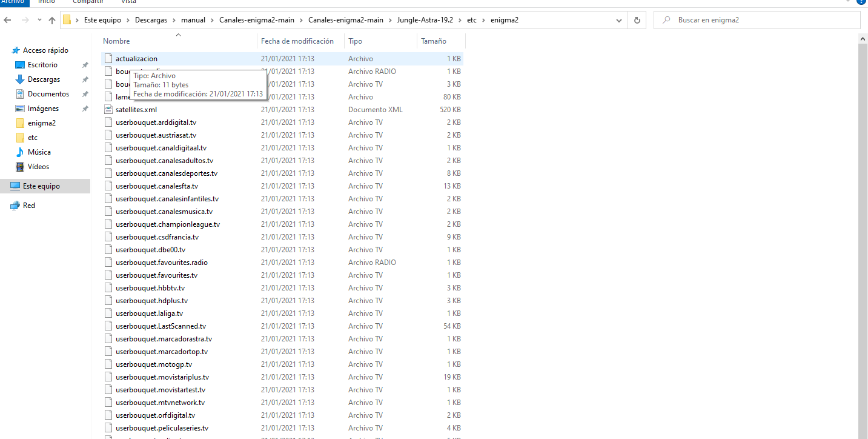Select the satellites.xml file

136,110
